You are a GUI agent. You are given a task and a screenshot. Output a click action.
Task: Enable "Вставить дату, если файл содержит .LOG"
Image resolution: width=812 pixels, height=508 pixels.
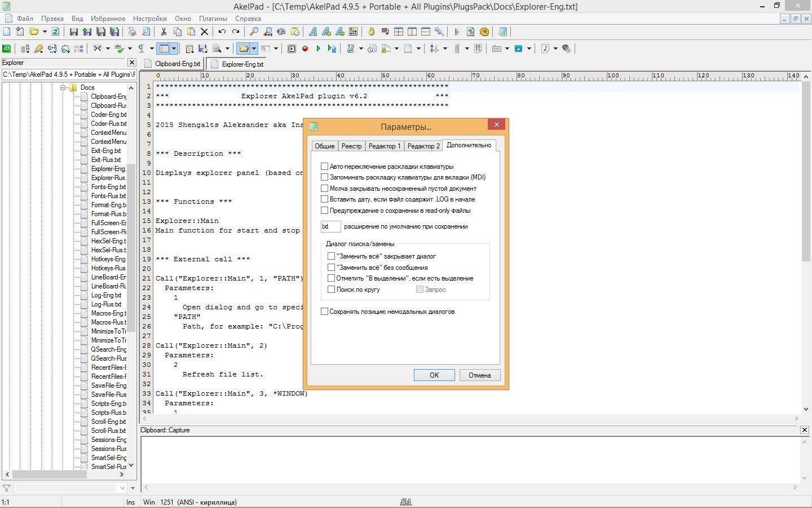pyautogui.click(x=324, y=199)
